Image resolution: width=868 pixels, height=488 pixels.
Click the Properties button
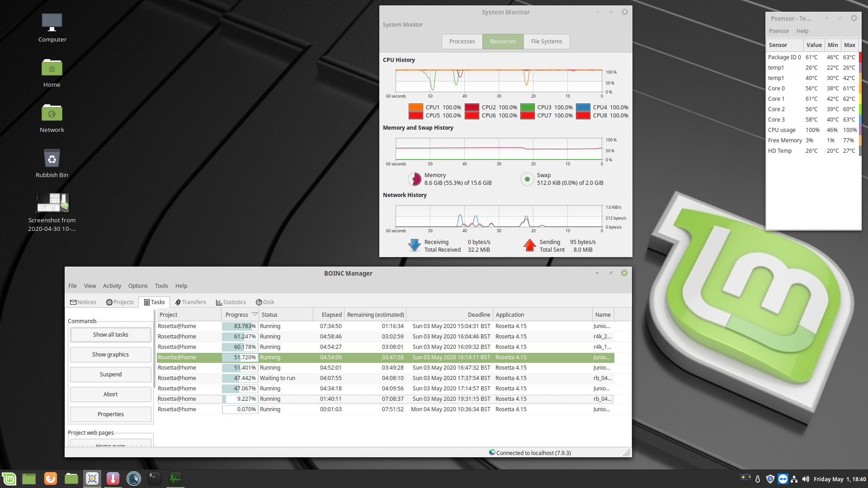tap(111, 414)
